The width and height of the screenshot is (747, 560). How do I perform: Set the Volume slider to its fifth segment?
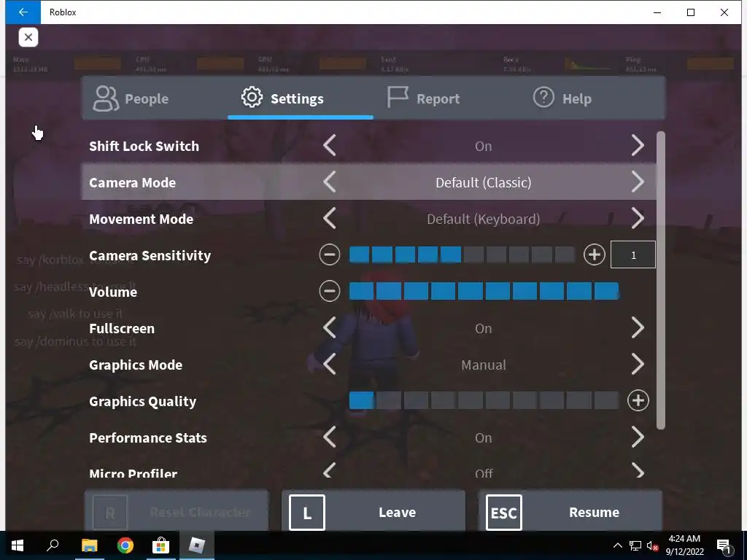[471, 291]
